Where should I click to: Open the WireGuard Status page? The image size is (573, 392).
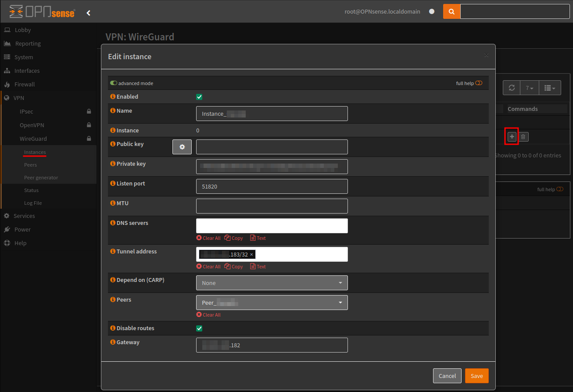click(x=32, y=190)
